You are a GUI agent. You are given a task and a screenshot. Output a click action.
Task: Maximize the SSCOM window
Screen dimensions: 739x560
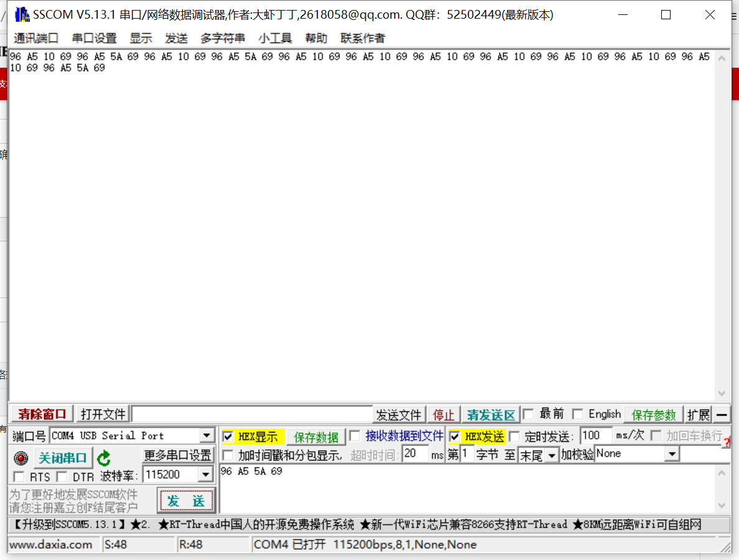pos(666,15)
